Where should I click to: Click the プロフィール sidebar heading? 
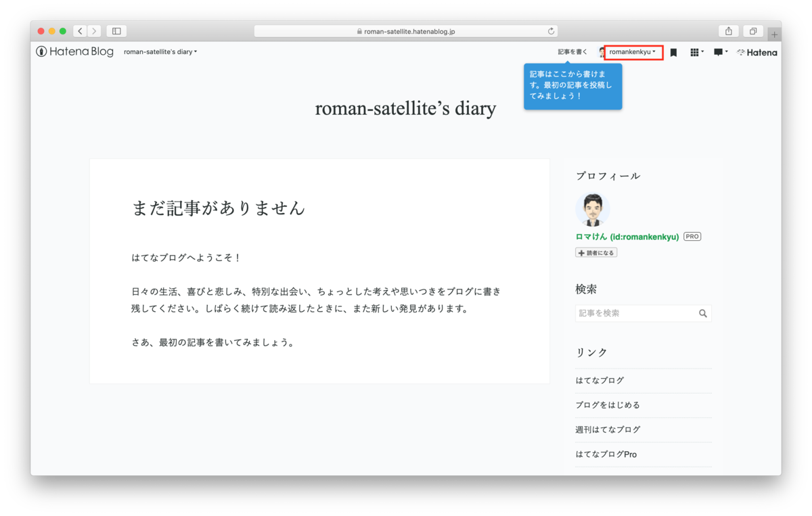608,176
